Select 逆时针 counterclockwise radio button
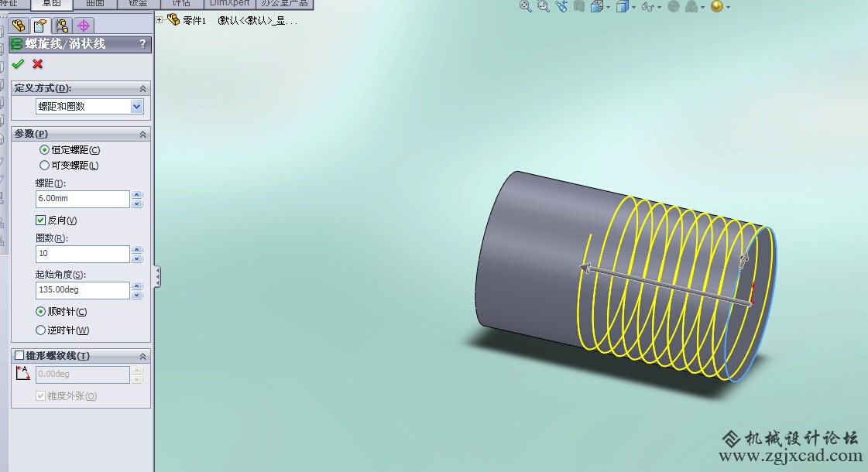The height and width of the screenshot is (472, 868). [x=40, y=330]
